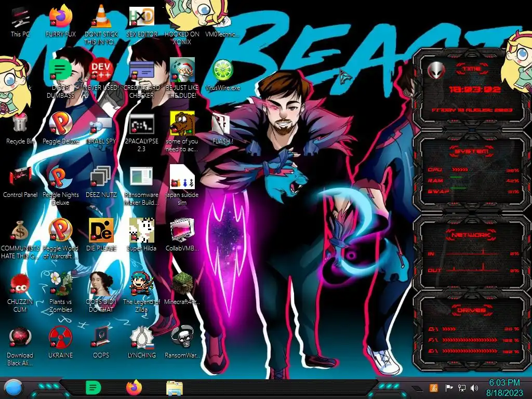The image size is (532, 399).
Task: Click the orange tray notification icon
Action: point(433,388)
